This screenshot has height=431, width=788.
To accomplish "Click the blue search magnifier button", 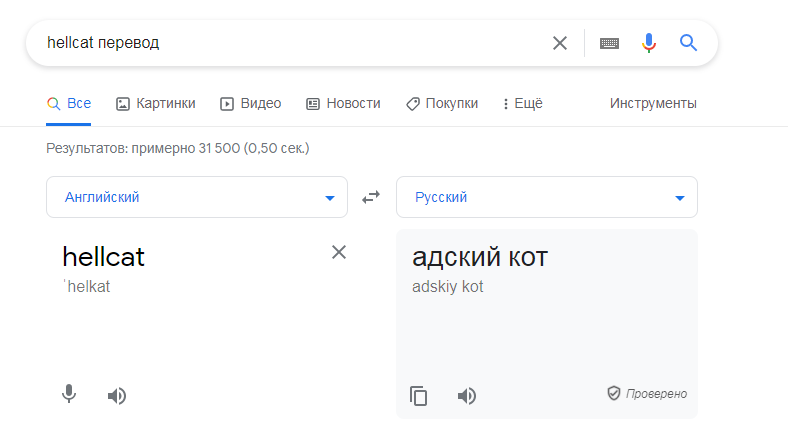I will pos(688,43).
